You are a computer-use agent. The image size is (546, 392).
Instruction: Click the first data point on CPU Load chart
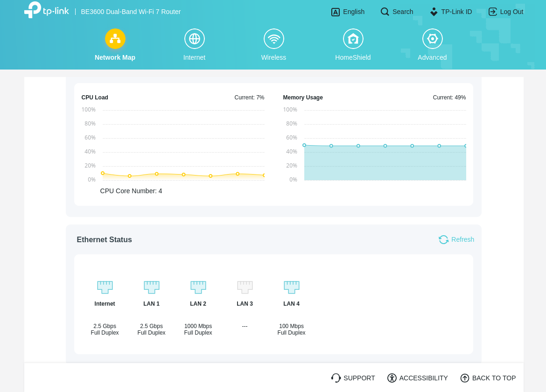click(103, 173)
